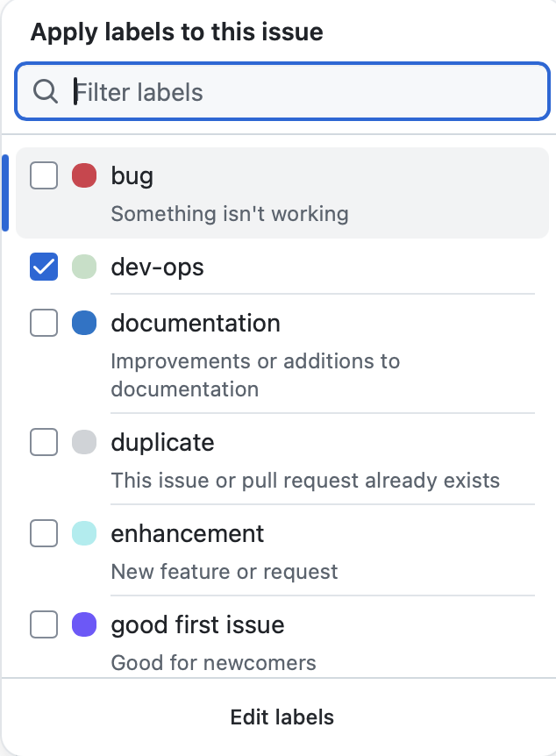Image resolution: width=556 pixels, height=756 pixels.
Task: Select the bug label name
Action: click(x=132, y=175)
